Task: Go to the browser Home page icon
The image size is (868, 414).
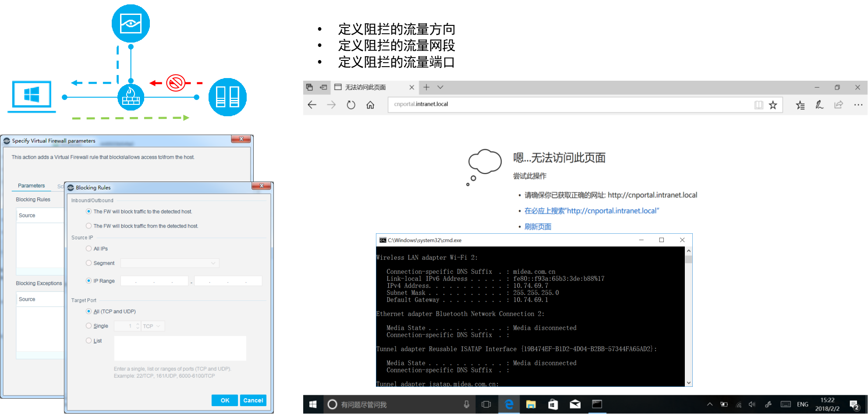Action: pyautogui.click(x=370, y=105)
